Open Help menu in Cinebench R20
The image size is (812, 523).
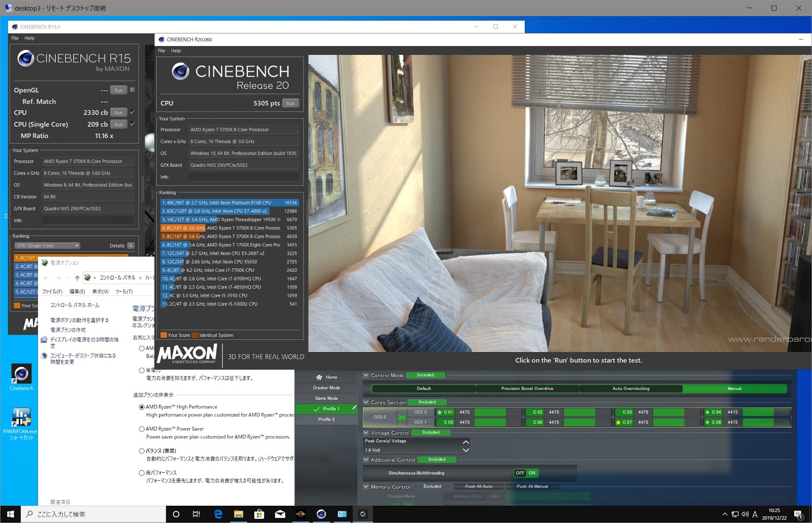(176, 51)
